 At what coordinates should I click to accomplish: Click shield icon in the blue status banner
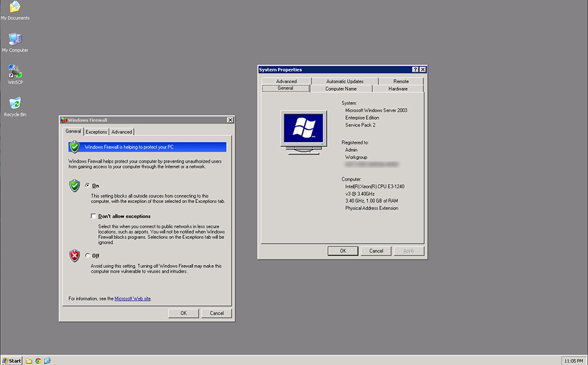click(x=75, y=146)
